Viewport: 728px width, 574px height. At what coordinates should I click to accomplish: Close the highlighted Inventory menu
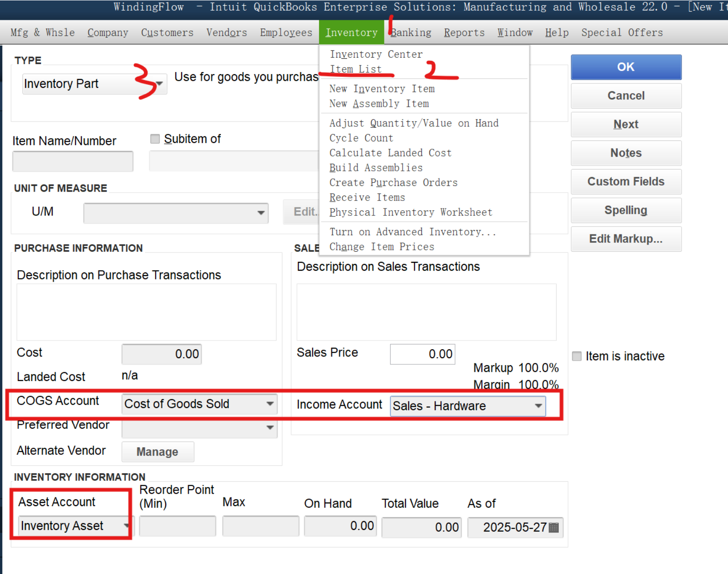tap(352, 33)
